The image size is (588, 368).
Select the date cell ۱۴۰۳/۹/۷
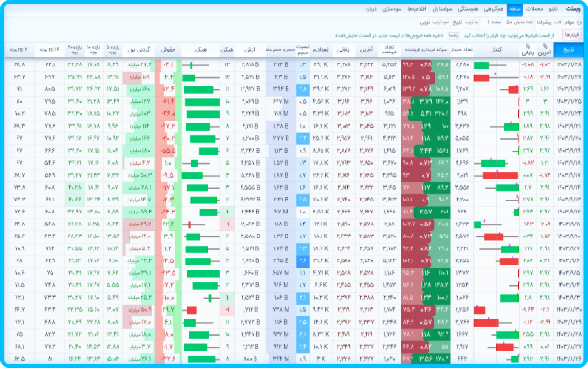[x=569, y=248]
